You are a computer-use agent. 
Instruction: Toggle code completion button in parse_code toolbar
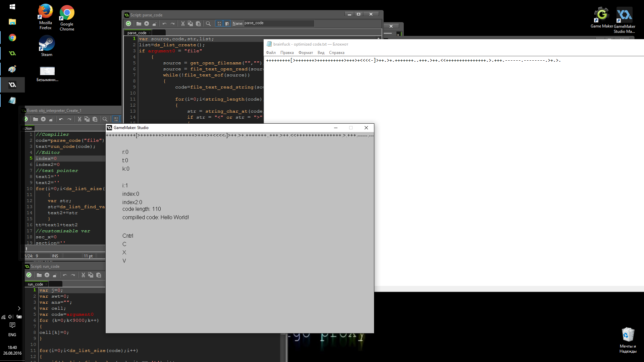click(x=227, y=23)
